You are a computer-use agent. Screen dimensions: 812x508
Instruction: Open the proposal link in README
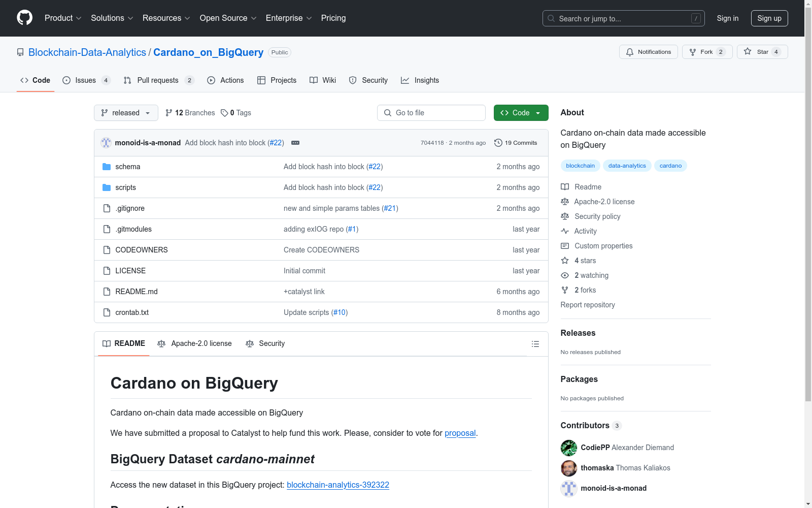click(x=460, y=433)
